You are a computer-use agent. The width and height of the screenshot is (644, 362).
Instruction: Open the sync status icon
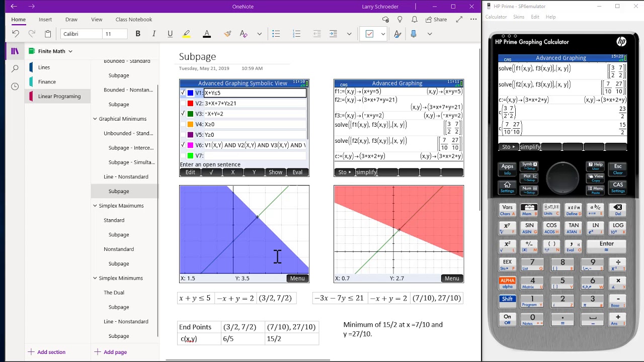385,20
